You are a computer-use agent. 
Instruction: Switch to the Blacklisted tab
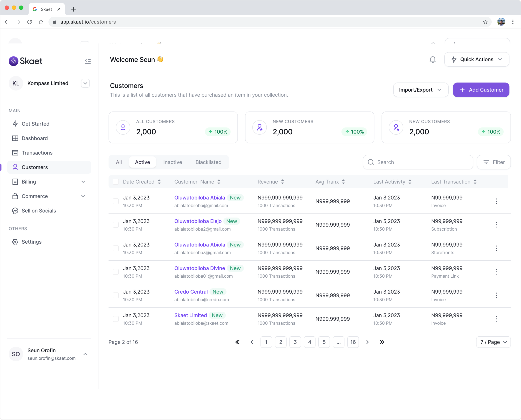[x=208, y=162]
